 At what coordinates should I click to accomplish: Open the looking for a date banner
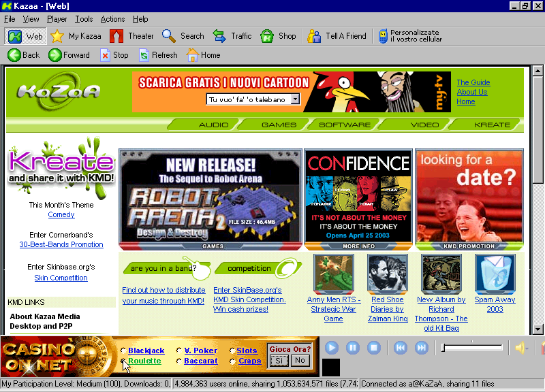(469, 199)
